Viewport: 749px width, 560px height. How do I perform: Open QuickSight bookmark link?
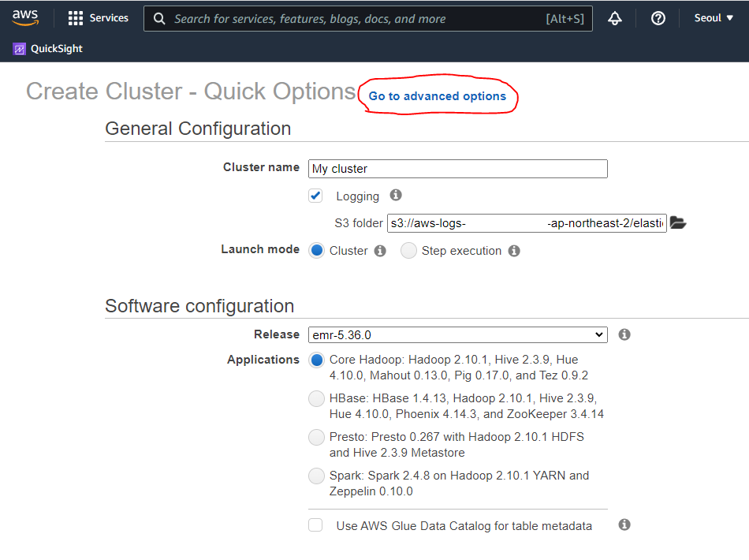pos(56,49)
